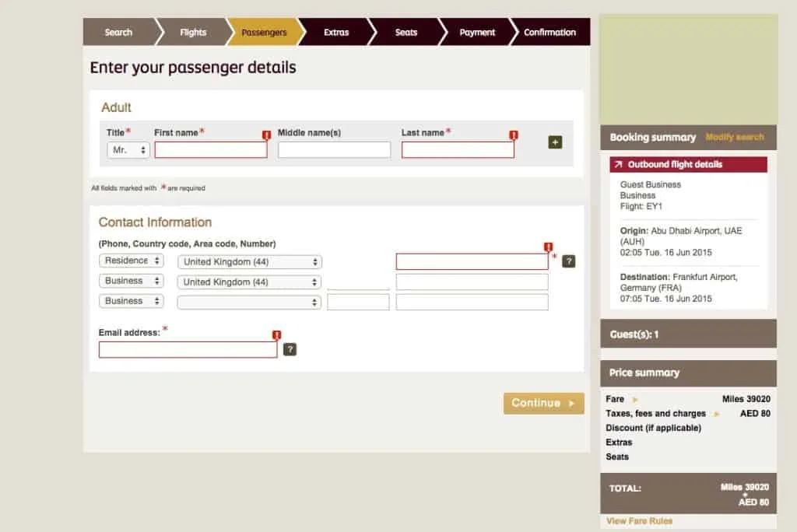
Task: Open the Residence phone type dropdown
Action: [131, 261]
